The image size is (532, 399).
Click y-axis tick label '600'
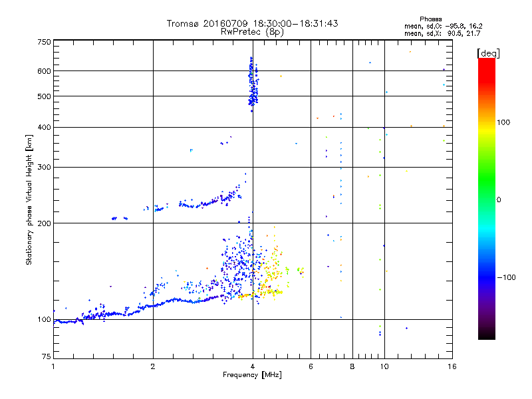(x=44, y=71)
